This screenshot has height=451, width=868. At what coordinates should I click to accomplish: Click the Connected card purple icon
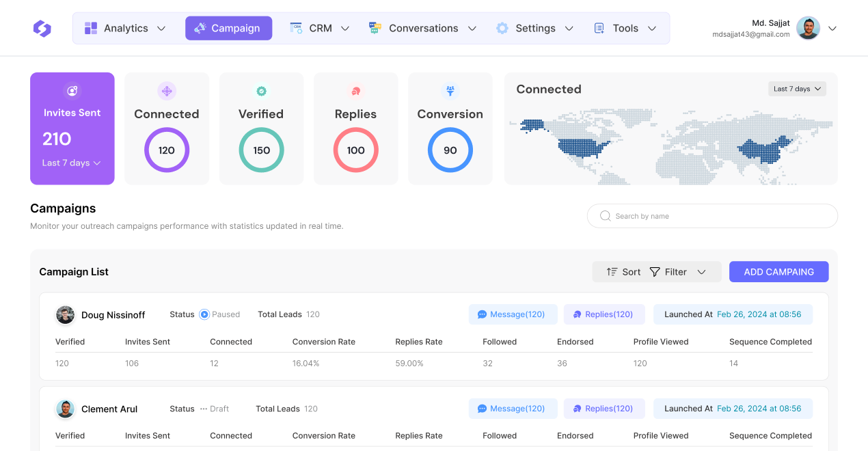point(167,91)
